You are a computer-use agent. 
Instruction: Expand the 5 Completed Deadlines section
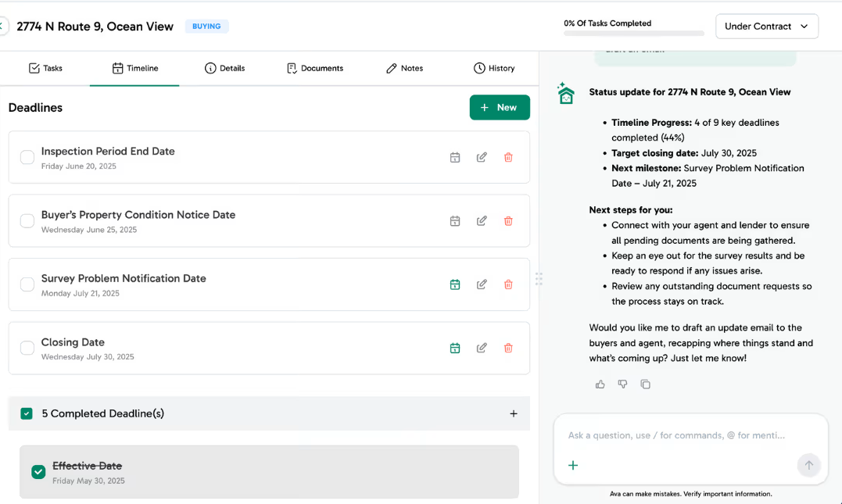tap(514, 413)
